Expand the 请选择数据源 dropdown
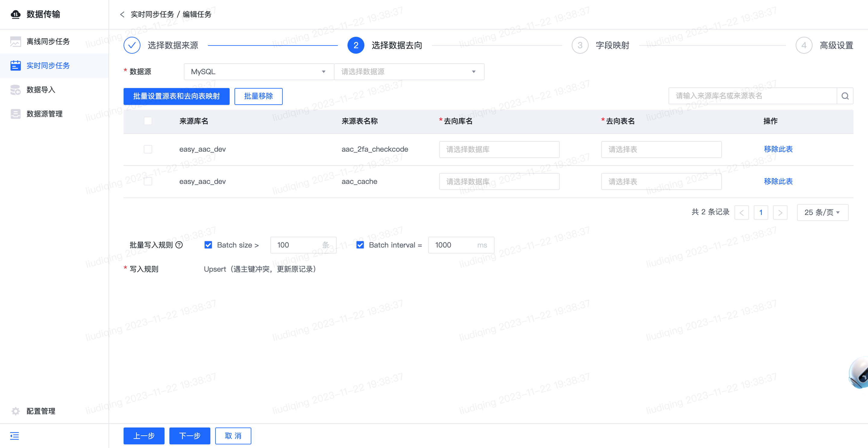Screen dimensions: 868x448 pyautogui.click(x=409, y=72)
